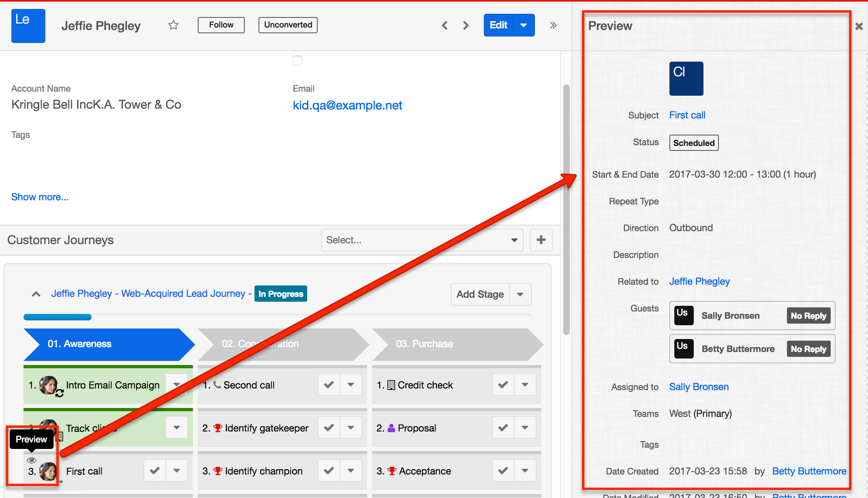
Task: Click plus icon to add journey
Action: 541,240
